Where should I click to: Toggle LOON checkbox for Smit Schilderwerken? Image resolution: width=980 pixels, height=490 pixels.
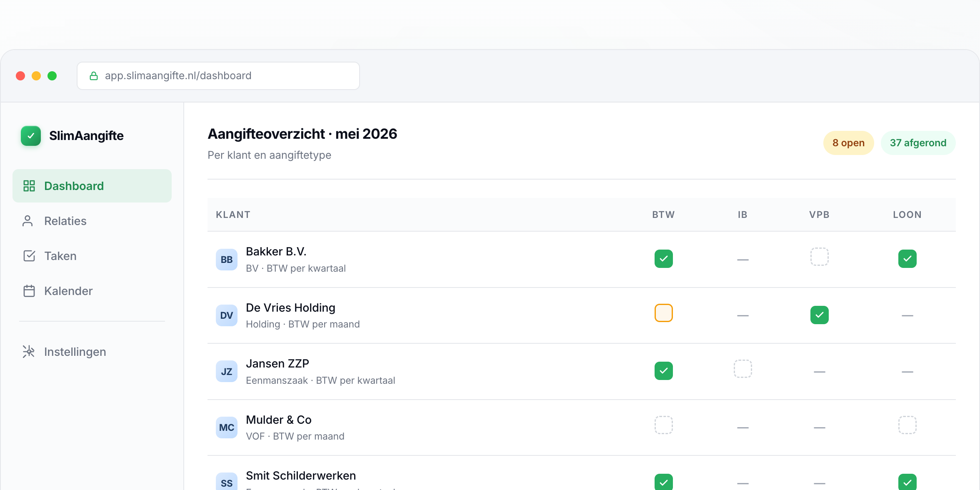coord(907,482)
